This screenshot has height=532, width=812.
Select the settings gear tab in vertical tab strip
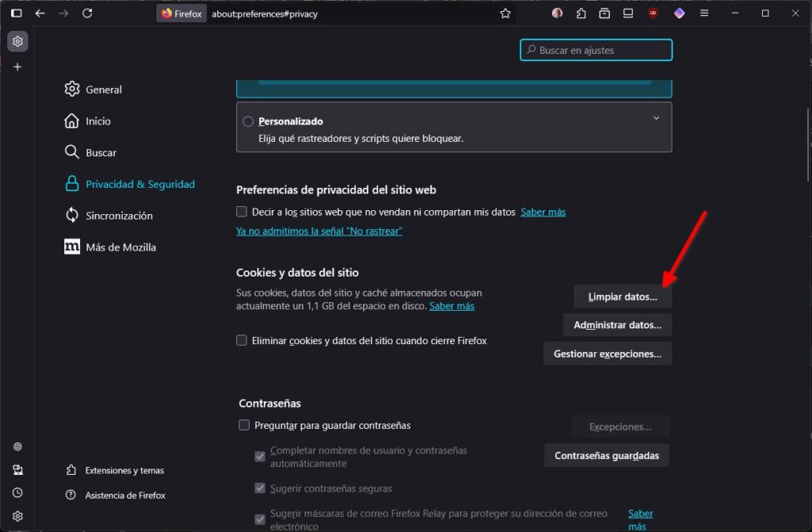17,41
